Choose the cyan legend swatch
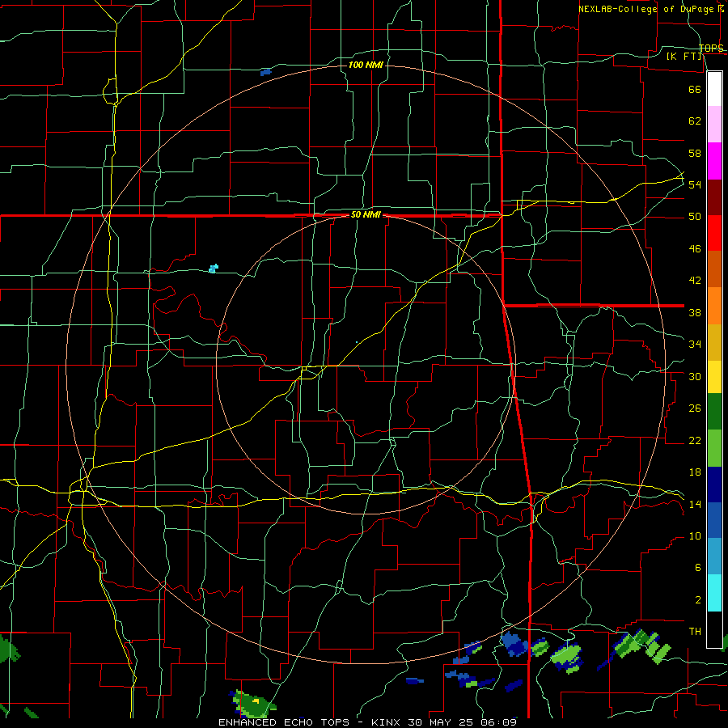This screenshot has height=728, width=728. point(714,593)
